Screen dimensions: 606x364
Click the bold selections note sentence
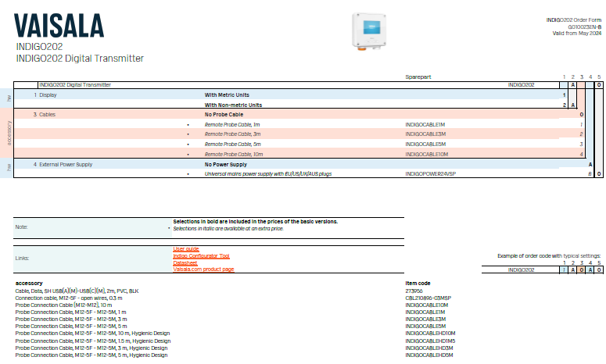click(256, 222)
